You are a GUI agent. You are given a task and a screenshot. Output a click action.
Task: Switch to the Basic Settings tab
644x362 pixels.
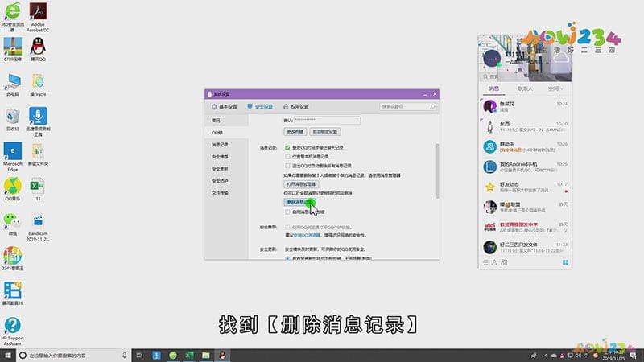pos(225,107)
